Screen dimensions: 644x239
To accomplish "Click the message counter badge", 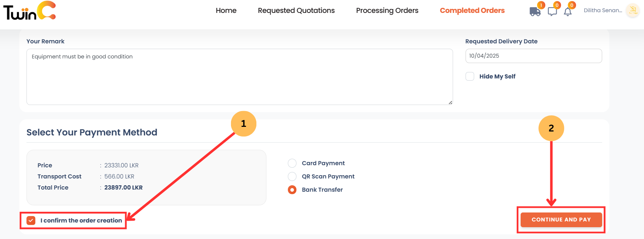I will click(x=557, y=5).
